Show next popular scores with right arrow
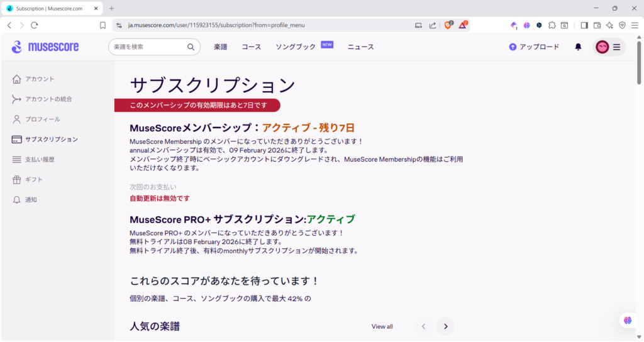Image resolution: width=644 pixels, height=342 pixels. [445, 327]
